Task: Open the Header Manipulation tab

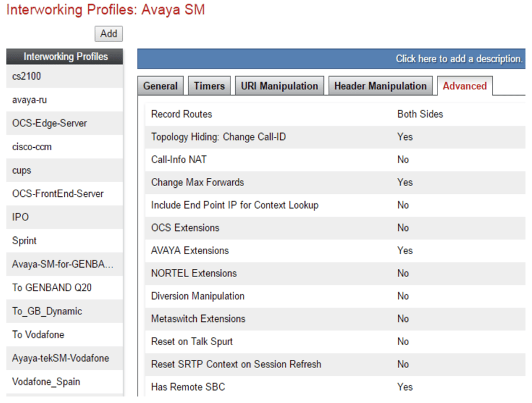Action: 380,86
